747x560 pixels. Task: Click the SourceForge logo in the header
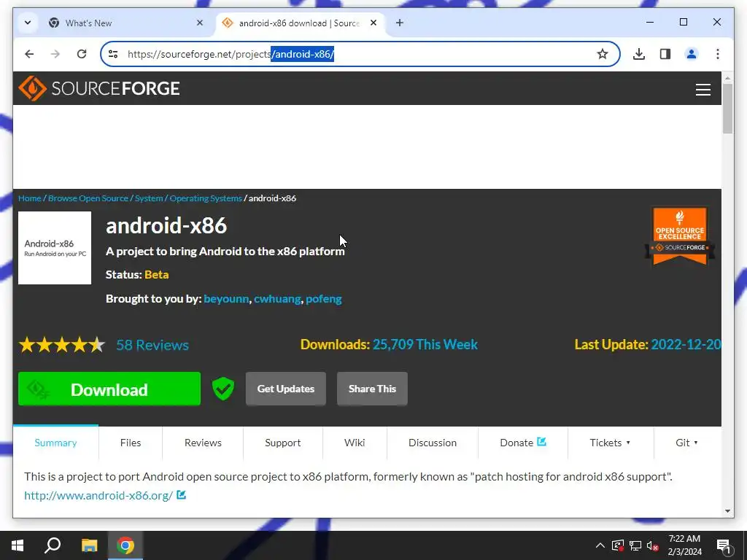99,88
